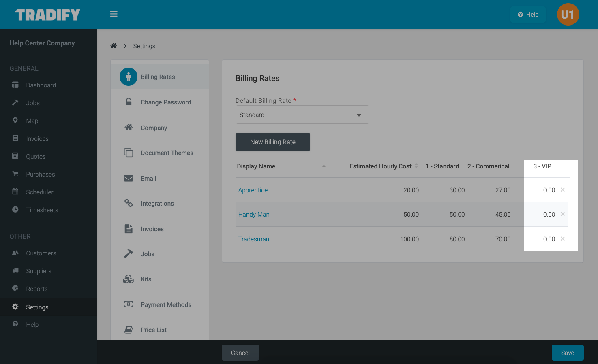This screenshot has height=364, width=598.
Task: Click the Company house icon in settings
Action: 129,128
